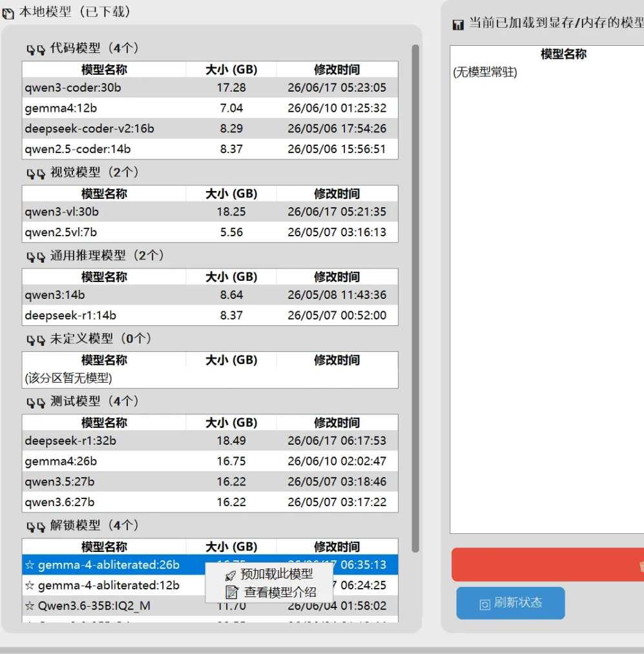The width and height of the screenshot is (644, 661).
Task: Select the deepseek-r1:14b row
Action: click(210, 315)
